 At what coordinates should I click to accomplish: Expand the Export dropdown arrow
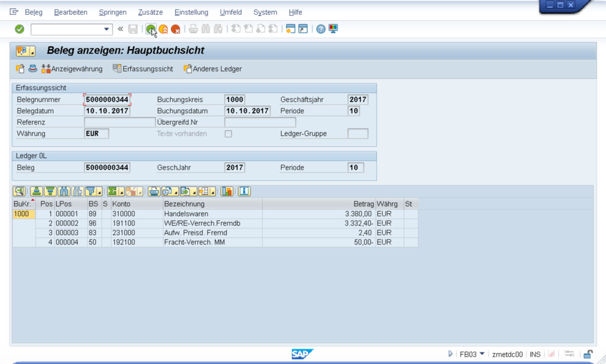point(194,192)
